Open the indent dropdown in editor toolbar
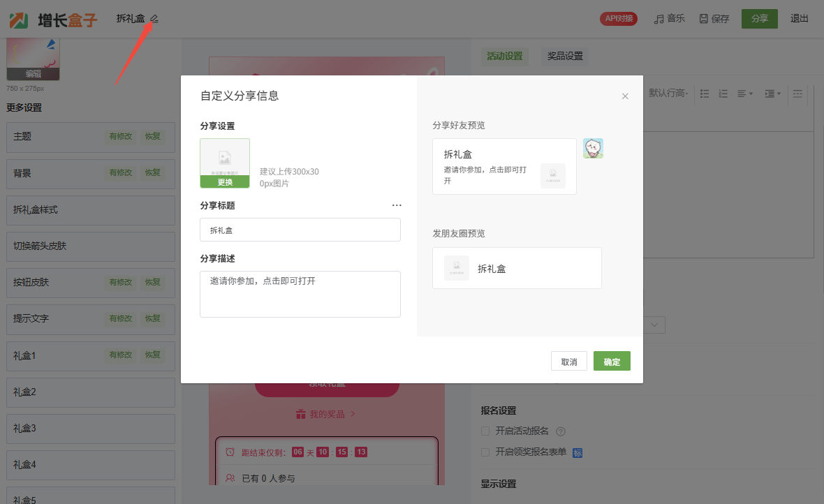 coord(772,94)
